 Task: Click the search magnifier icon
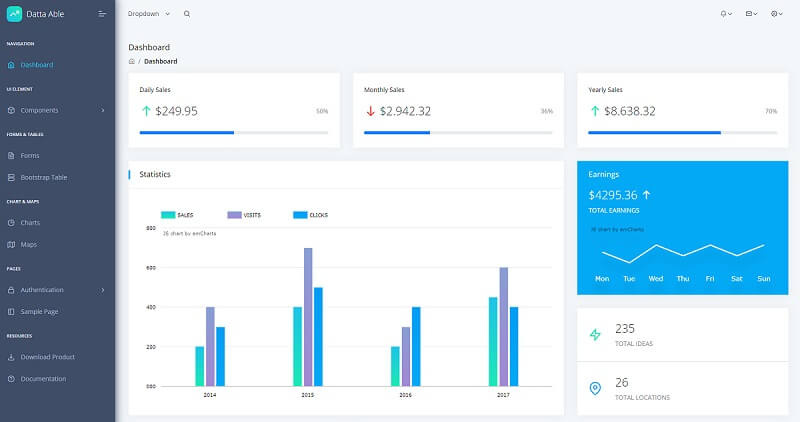point(187,14)
